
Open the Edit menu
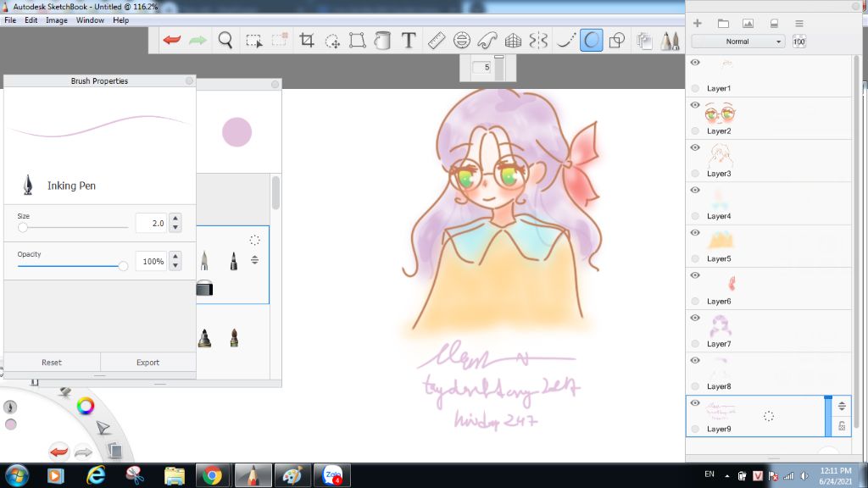tap(31, 20)
